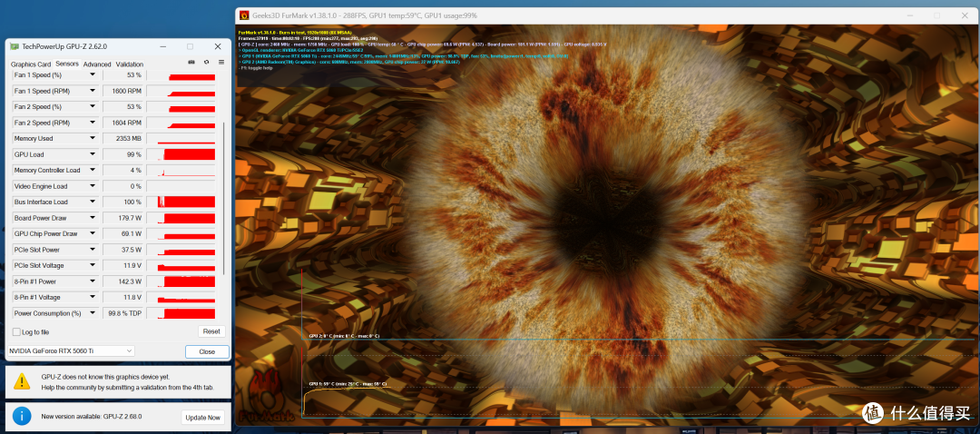The width and height of the screenshot is (980, 434).
Task: Click the Close button in GPU-Z
Action: coord(207,351)
